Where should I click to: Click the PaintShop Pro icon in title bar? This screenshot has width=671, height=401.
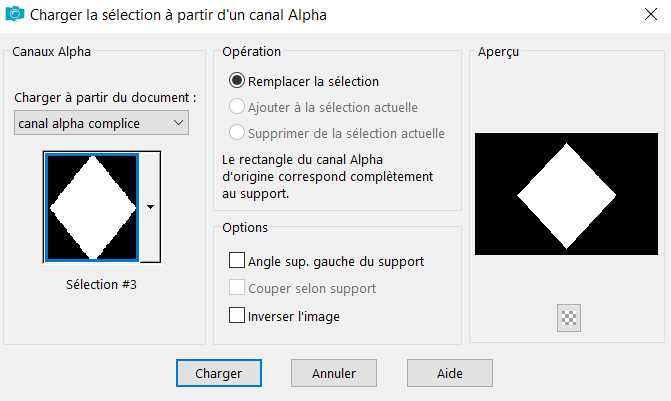point(15,15)
